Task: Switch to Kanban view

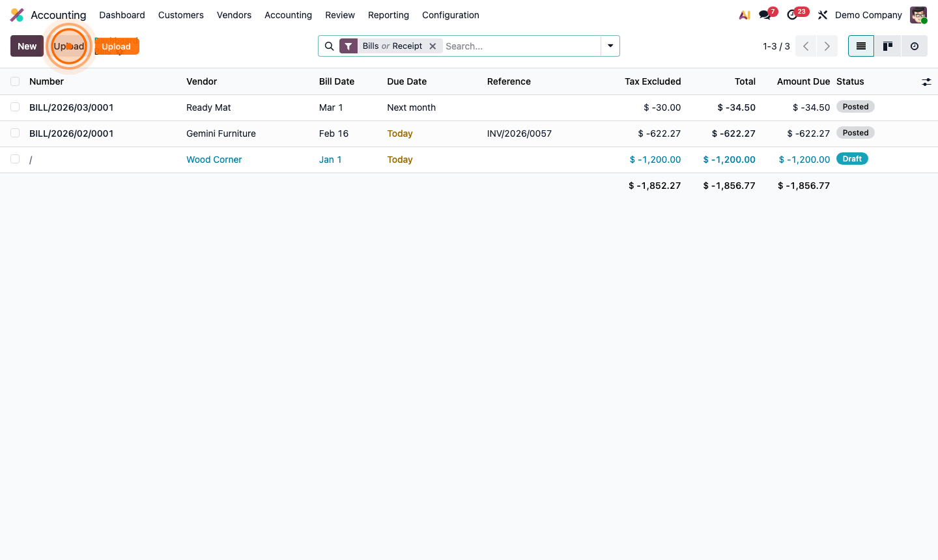Action: click(x=887, y=46)
